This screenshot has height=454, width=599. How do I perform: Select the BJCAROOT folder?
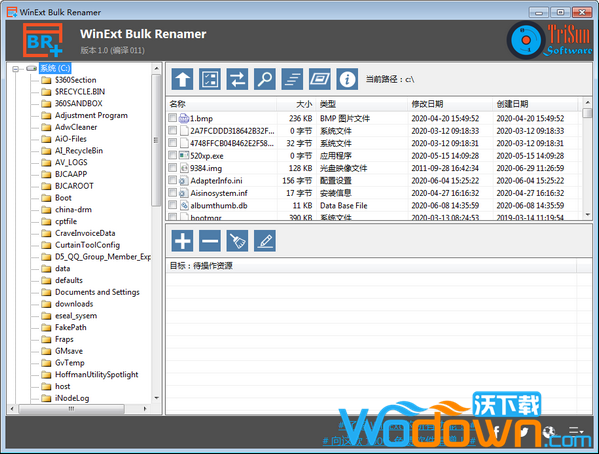click(74, 186)
